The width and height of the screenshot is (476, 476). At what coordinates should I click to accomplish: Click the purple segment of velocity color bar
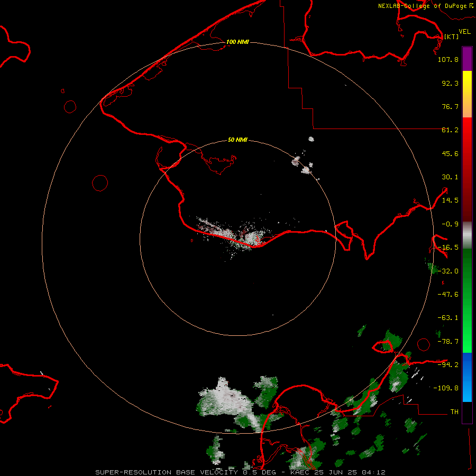pos(467,59)
